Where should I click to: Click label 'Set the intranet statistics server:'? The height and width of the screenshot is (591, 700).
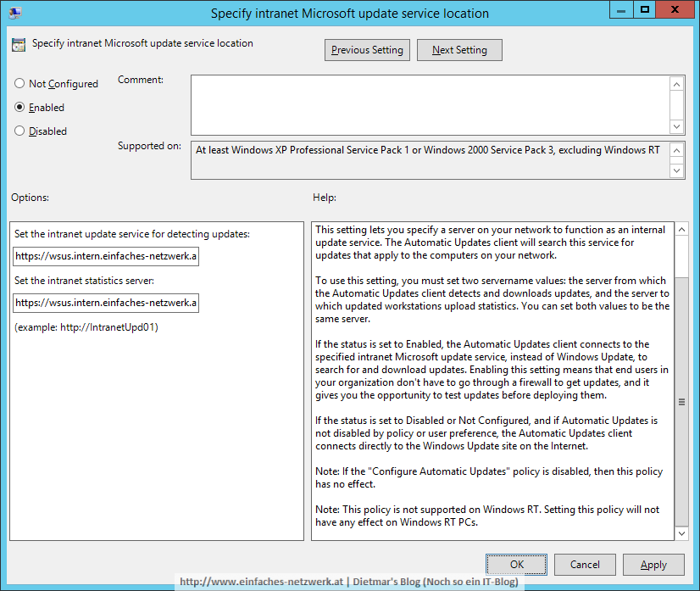point(84,281)
